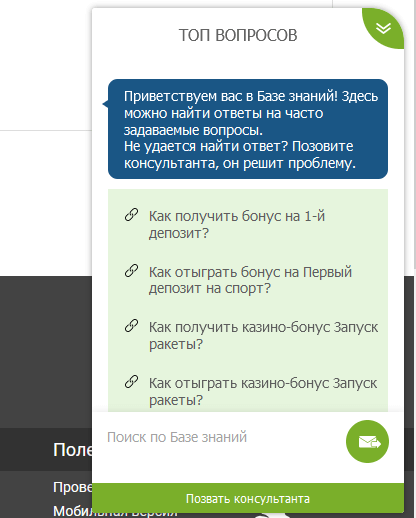Click the green envelope send icon

[x=367, y=441]
